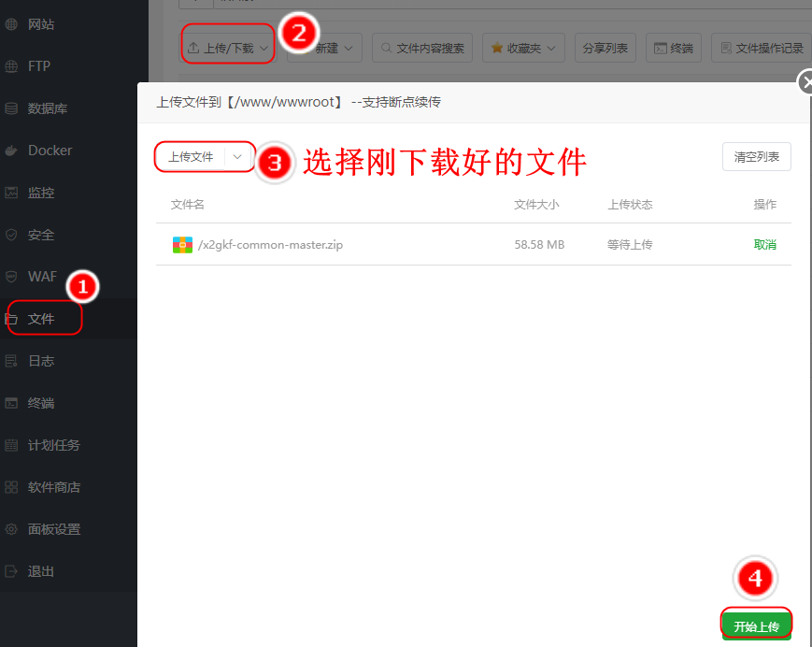Click the 清空列表 button
The width and height of the screenshot is (812, 647).
(x=756, y=157)
